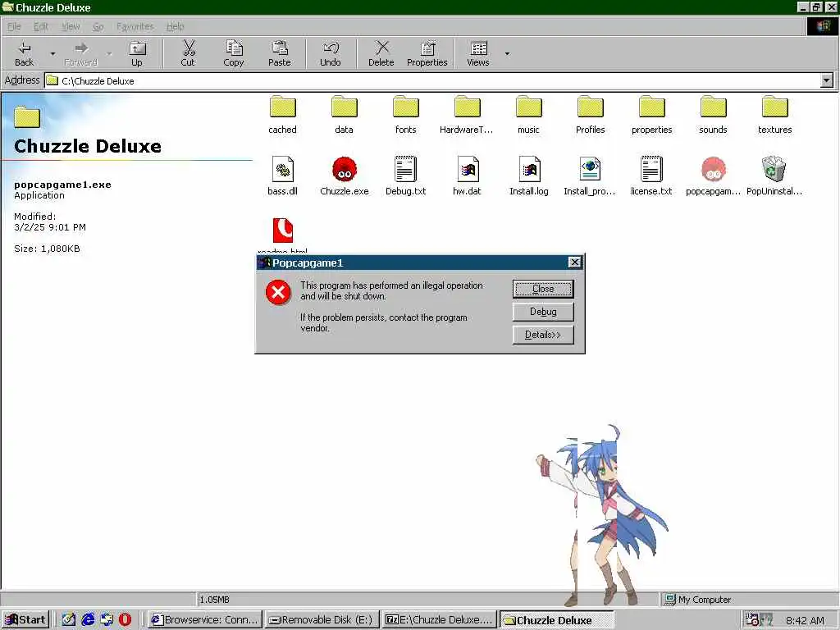Click the popcapgame1.exe name in info panel
The height and width of the screenshot is (630, 840).
pyautogui.click(x=62, y=185)
